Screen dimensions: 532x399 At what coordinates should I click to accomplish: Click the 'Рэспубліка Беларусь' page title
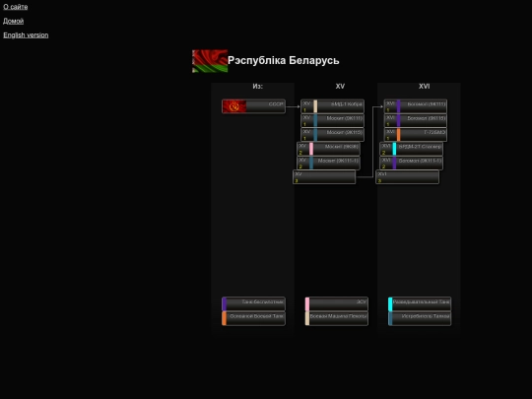(284, 61)
